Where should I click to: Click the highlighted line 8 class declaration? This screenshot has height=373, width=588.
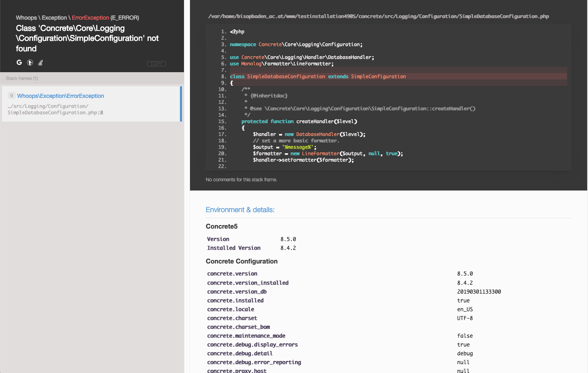click(x=318, y=77)
